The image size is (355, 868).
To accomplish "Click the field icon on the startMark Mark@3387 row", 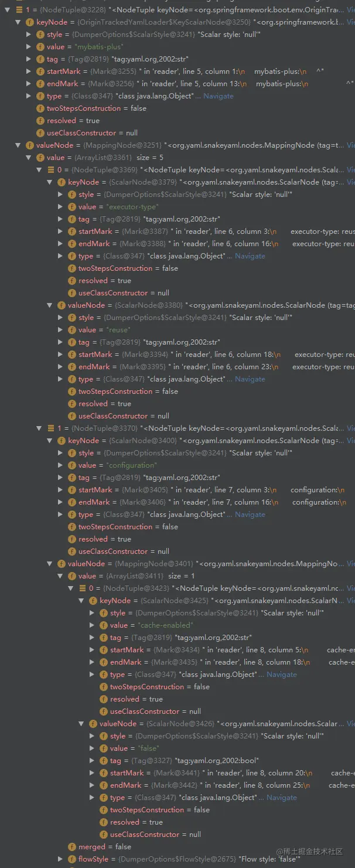I will click(72, 232).
